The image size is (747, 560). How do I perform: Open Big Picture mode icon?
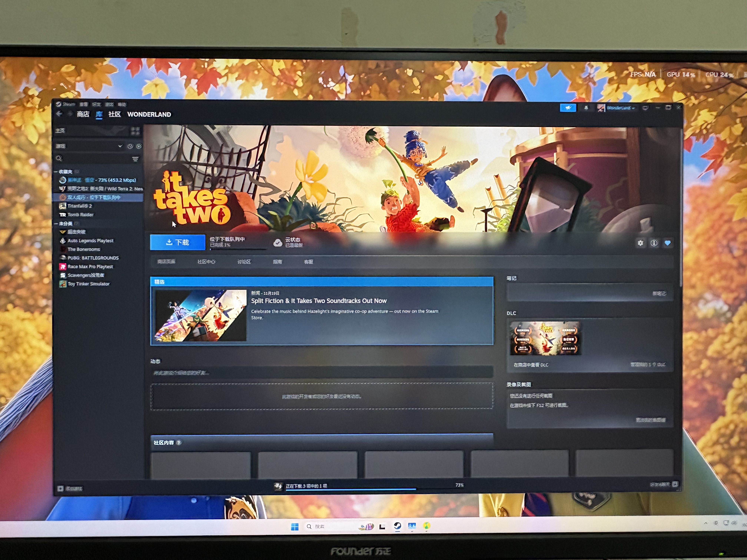[x=645, y=108]
